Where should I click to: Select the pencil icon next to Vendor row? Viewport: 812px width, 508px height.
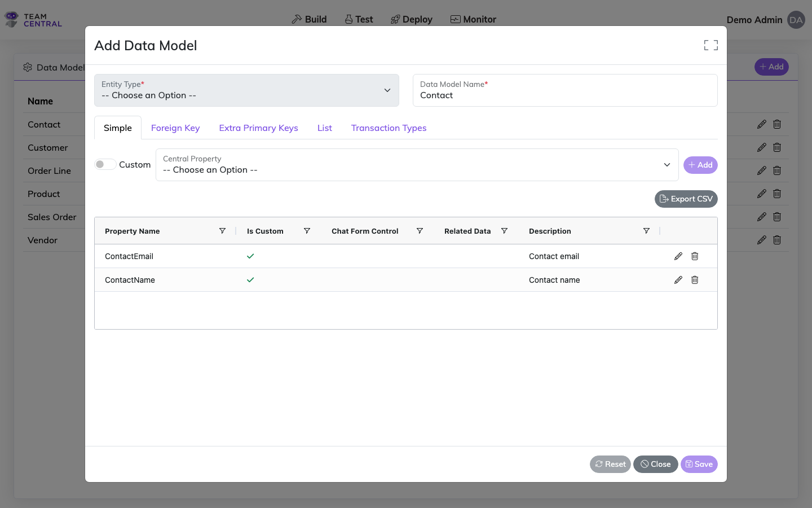(761, 240)
